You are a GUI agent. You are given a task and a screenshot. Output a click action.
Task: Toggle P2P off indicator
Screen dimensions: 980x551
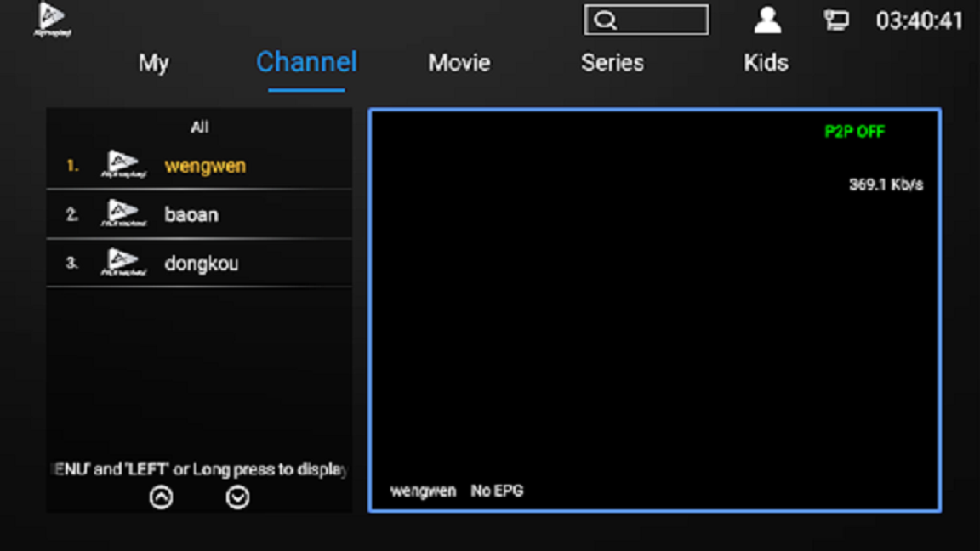854,131
